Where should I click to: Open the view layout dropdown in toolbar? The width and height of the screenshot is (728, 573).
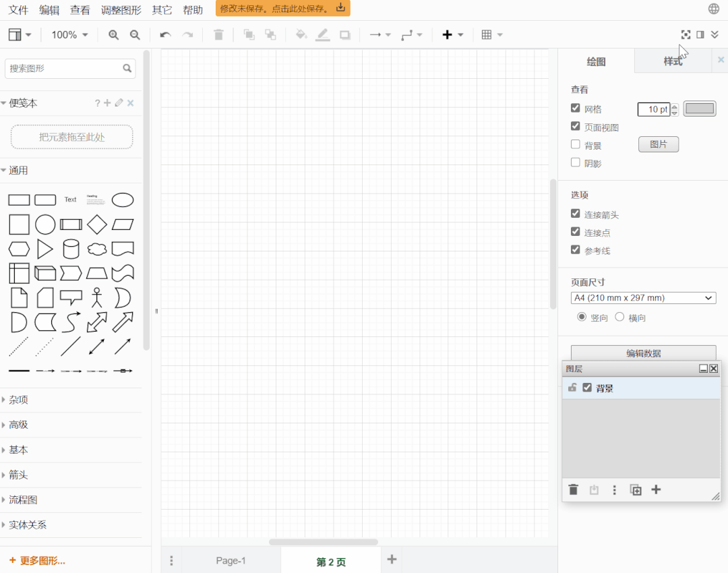(20, 35)
